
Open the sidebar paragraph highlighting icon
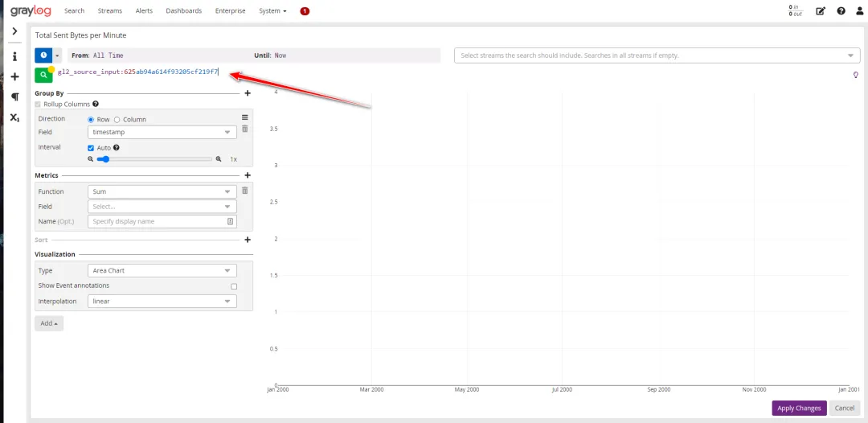pos(15,97)
